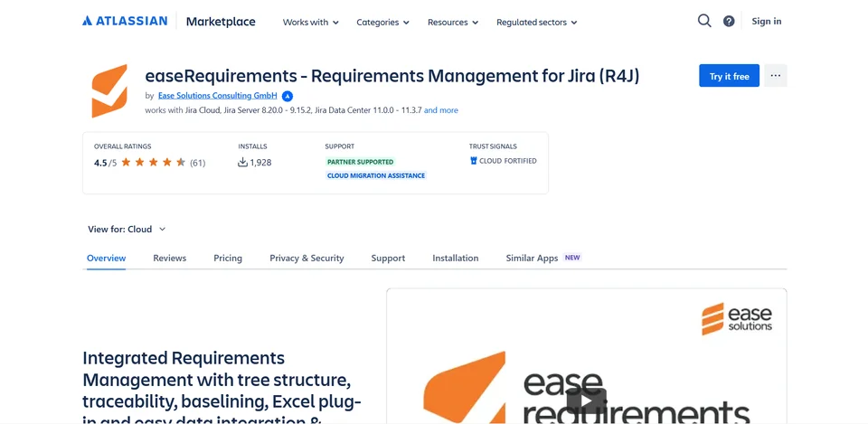
Task: Play the easeRequirements video
Action: 586,400
